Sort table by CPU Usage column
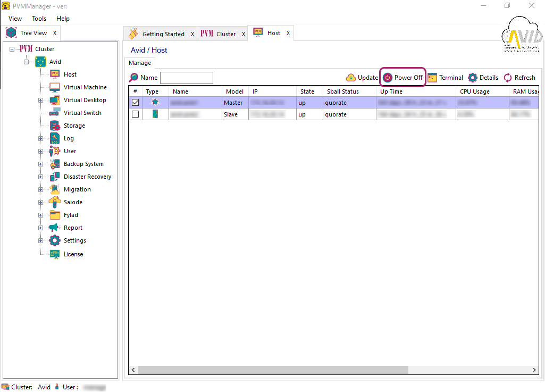 point(482,91)
